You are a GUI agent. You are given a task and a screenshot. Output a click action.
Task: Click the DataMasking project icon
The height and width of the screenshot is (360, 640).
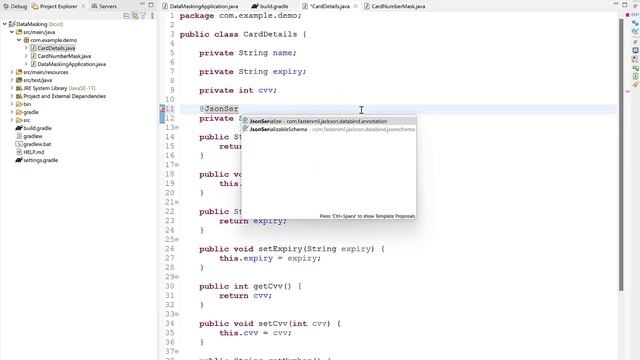coord(12,24)
